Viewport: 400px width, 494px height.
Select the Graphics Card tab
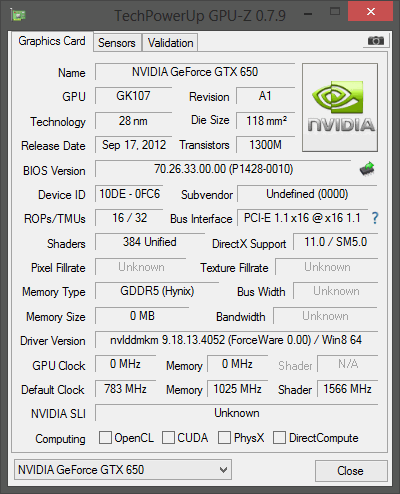[x=52, y=41]
